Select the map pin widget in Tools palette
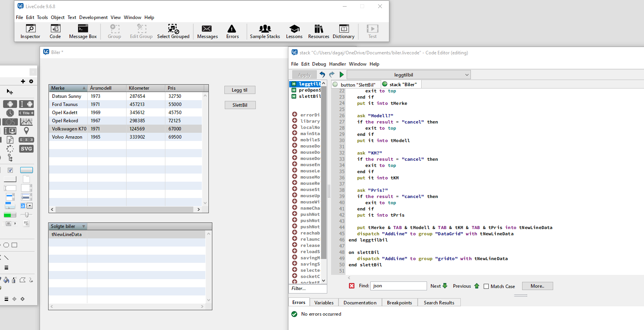Image resolution: width=644 pixels, height=330 pixels. tap(26, 130)
